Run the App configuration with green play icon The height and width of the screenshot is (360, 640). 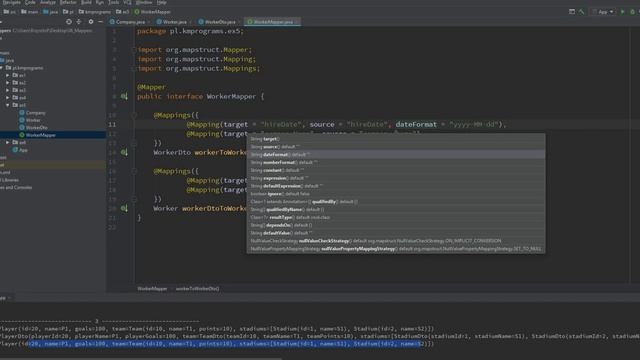point(622,12)
